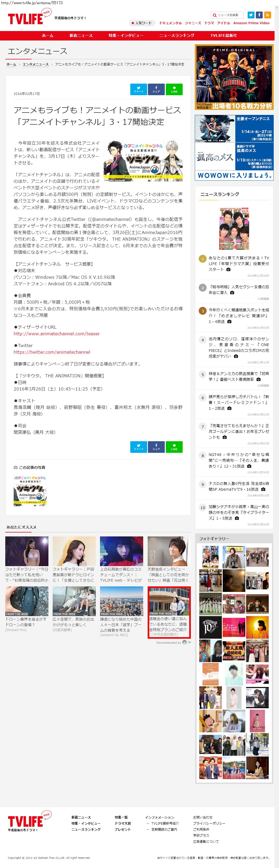Open 上白石萌歌 recommendation card
Screen dimensions: 279x868
coord(121,559)
